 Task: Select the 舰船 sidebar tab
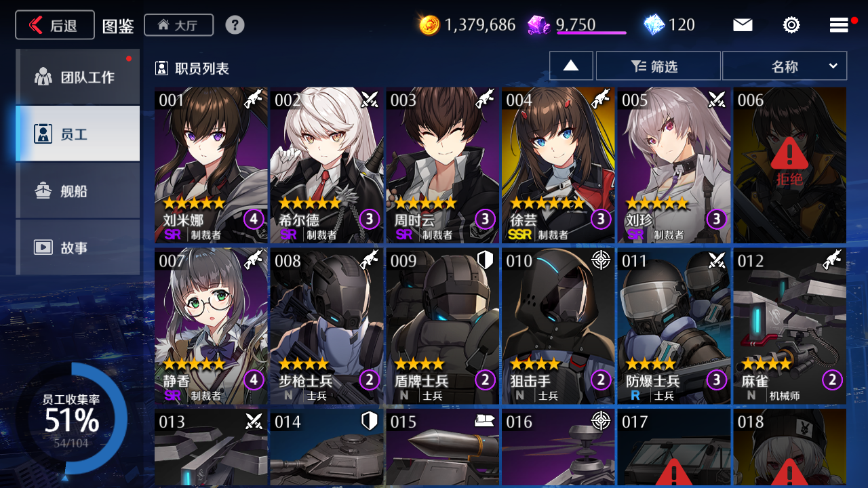coord(77,190)
